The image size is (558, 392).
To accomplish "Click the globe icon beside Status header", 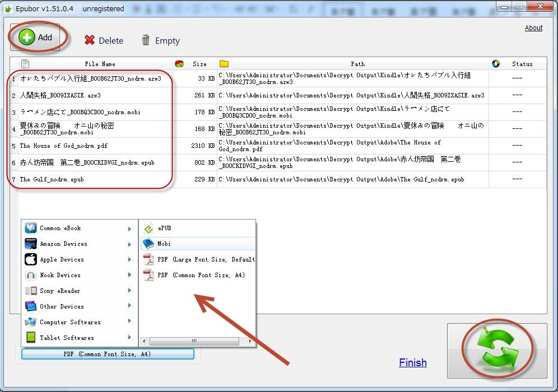I will pyautogui.click(x=496, y=64).
